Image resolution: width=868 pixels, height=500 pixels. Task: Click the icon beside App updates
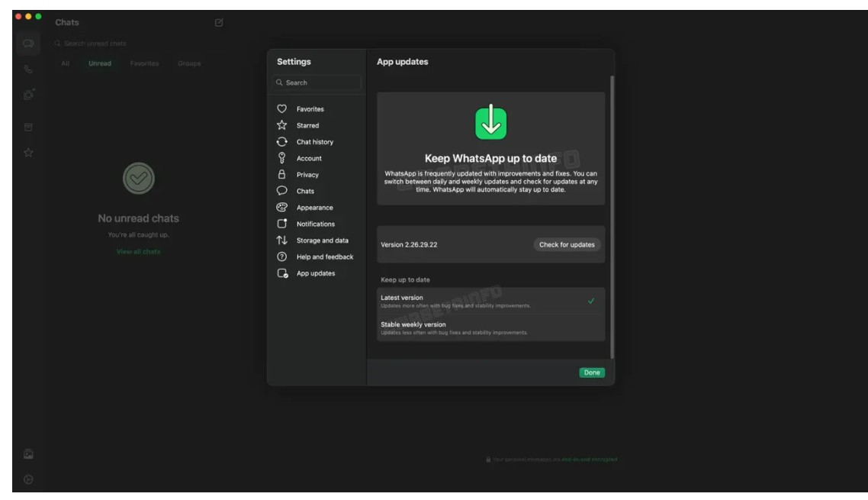[x=282, y=273]
